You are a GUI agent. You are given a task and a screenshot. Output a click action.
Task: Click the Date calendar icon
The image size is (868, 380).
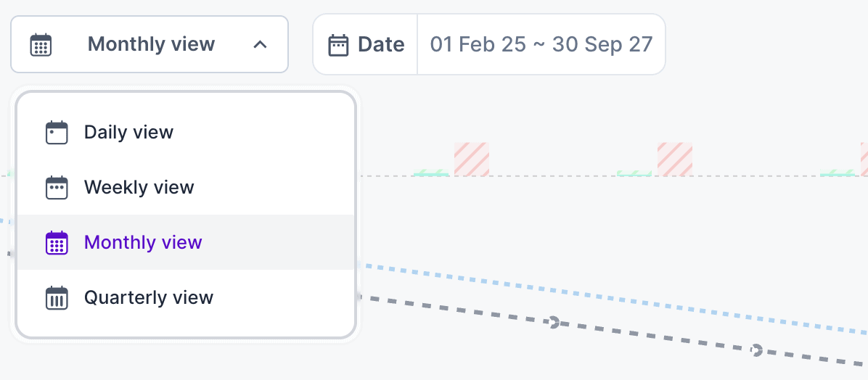click(x=339, y=44)
